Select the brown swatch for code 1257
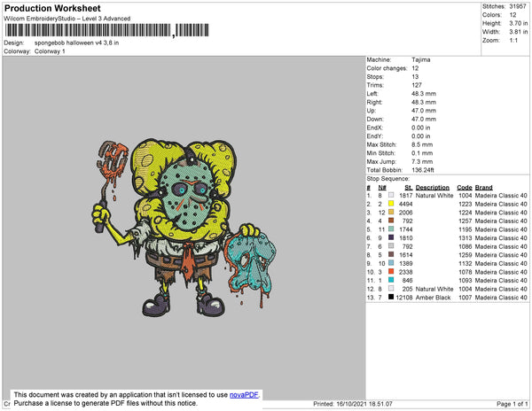The height and width of the screenshot is (411, 532). click(391, 221)
